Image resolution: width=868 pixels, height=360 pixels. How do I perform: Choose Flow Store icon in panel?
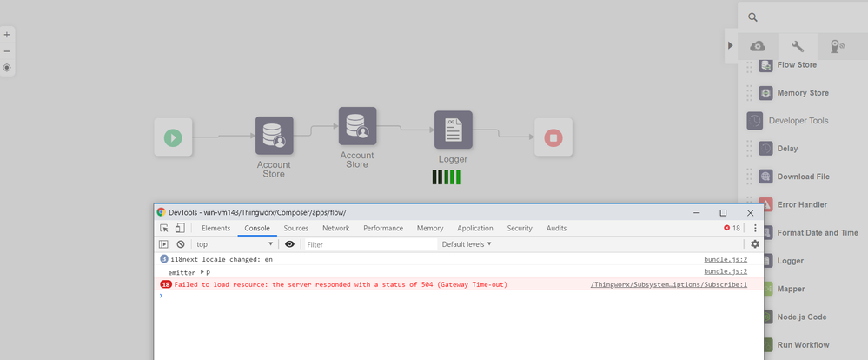click(x=765, y=65)
